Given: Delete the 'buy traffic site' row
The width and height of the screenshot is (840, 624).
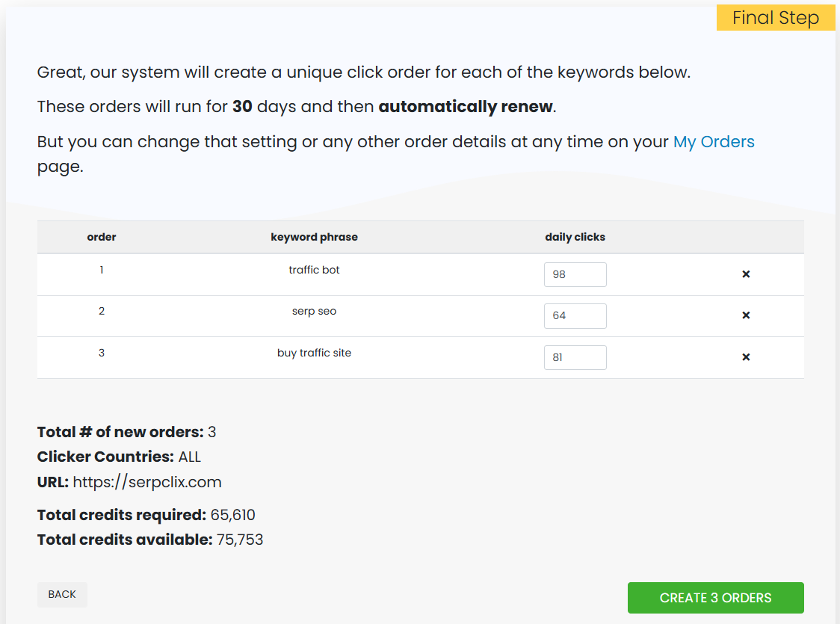Looking at the screenshot, I should (746, 357).
